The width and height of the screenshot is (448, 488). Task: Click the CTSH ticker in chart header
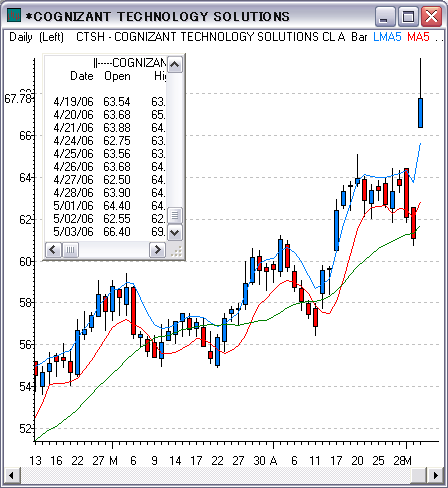90,37
